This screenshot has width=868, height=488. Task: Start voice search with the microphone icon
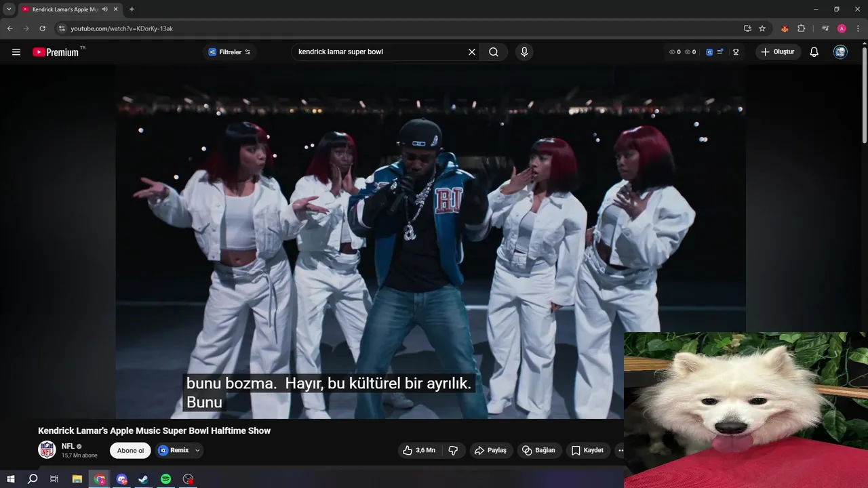pyautogui.click(x=524, y=52)
